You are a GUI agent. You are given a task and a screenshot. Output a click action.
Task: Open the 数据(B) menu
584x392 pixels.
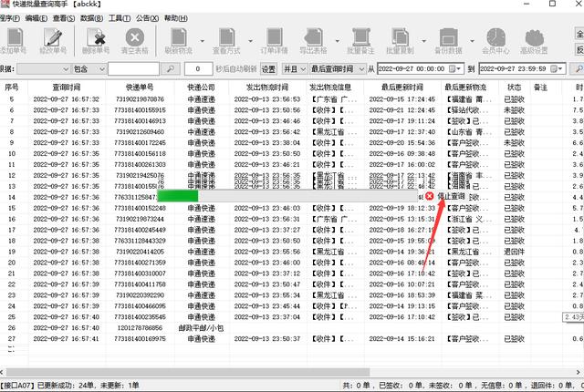[x=92, y=17]
